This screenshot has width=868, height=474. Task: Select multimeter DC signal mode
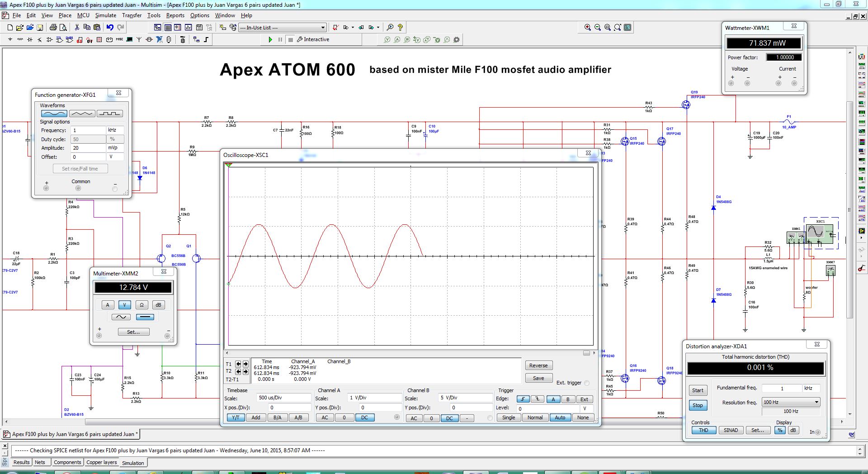[145, 317]
